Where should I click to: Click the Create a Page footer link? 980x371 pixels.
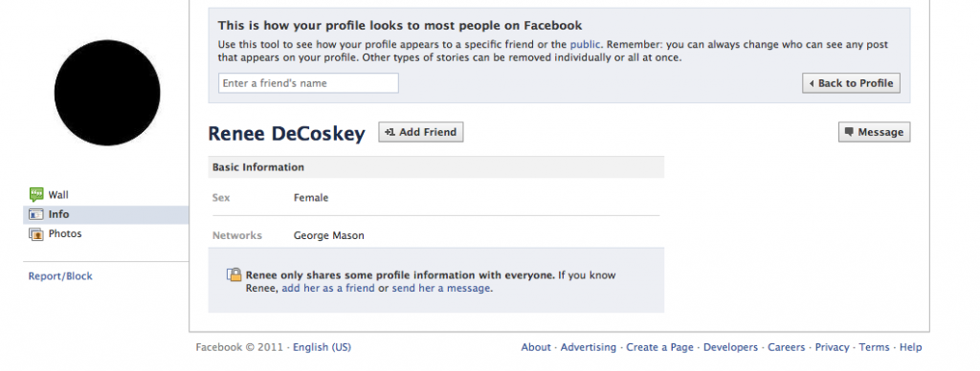(660, 347)
